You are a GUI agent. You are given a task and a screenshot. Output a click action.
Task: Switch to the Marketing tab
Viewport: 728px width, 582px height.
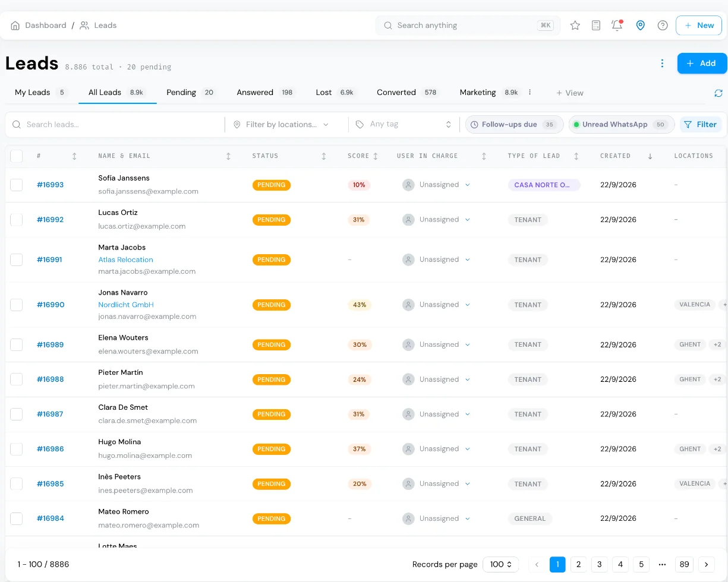489,93
